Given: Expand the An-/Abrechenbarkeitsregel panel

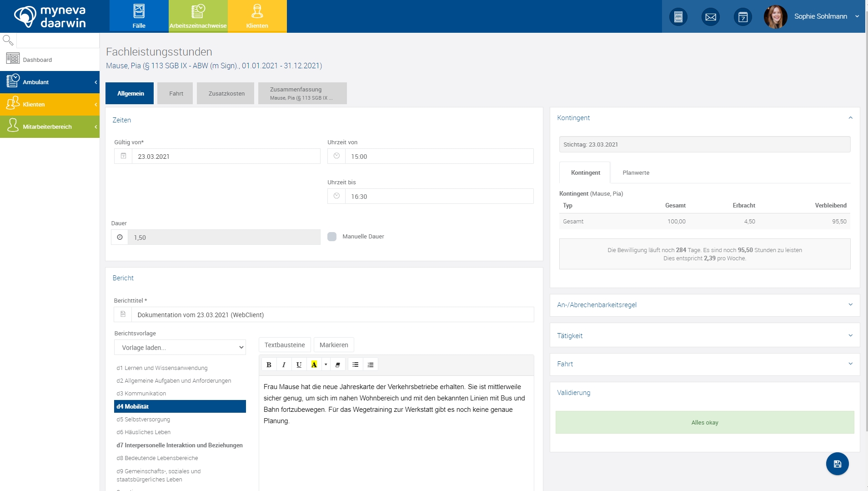Looking at the screenshot, I should click(704, 305).
